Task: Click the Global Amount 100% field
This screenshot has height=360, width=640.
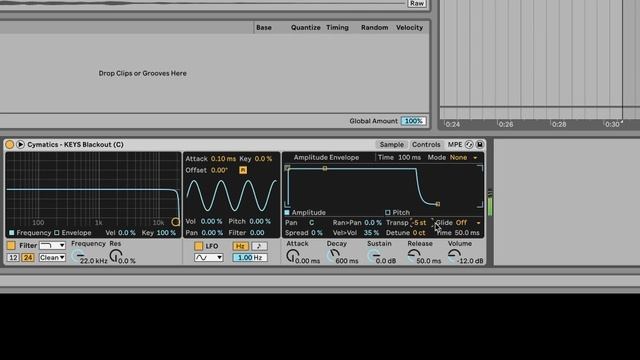Action: pos(413,121)
